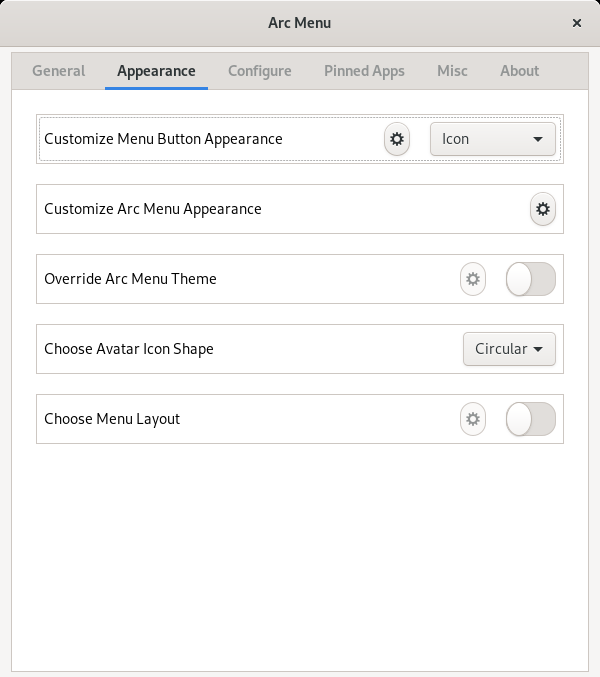Click the Arc Menu window title
The width and height of the screenshot is (600, 677).
point(300,23)
